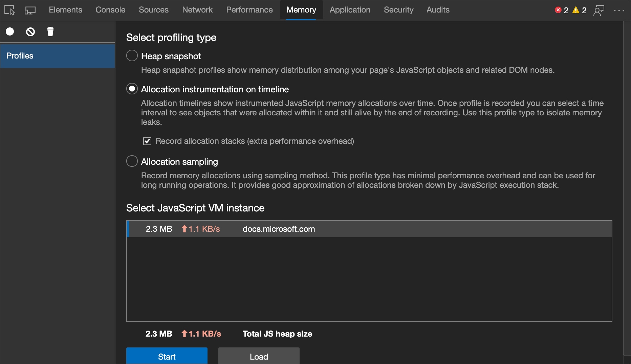Screen dimensions: 631x364
Task: Toggle the device emulation icon
Action: [x=30, y=10]
